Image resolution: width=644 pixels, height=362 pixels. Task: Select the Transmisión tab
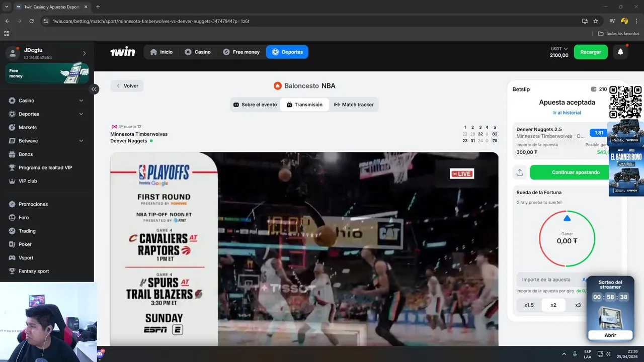(x=304, y=105)
